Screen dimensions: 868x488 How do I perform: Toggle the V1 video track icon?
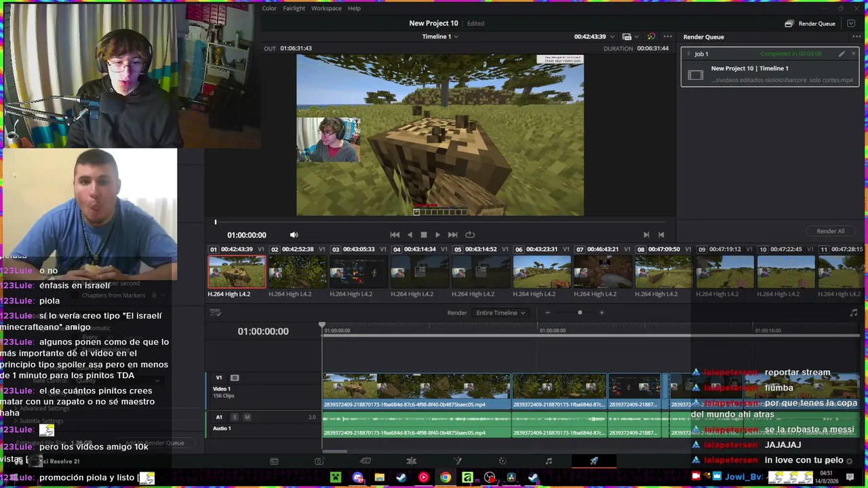coord(235,378)
